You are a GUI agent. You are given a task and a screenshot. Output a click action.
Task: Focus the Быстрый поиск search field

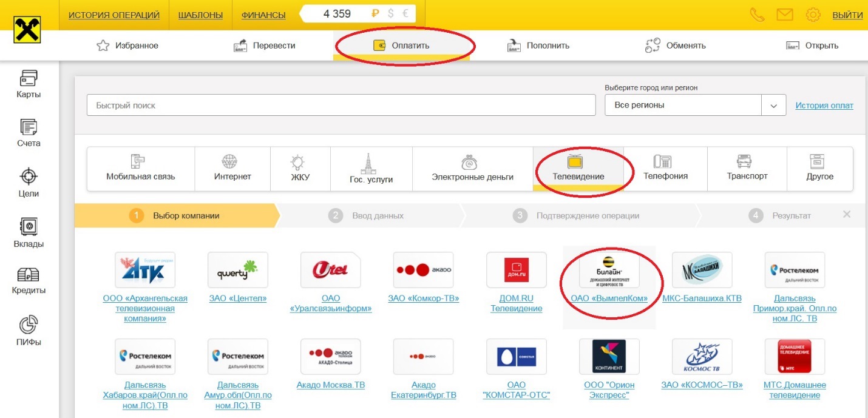pos(341,106)
